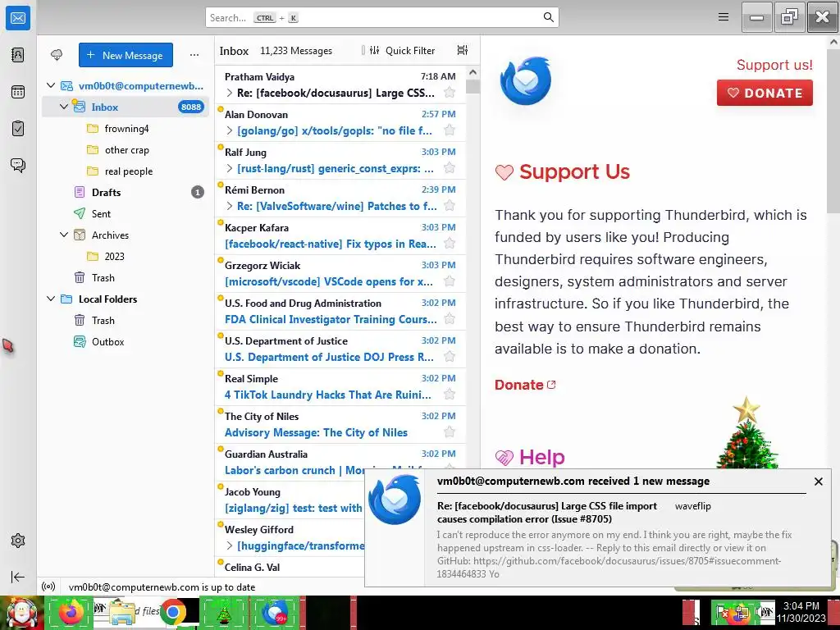Click the Christmas tree taskbar icon
The width and height of the screenshot is (840, 630).
pyautogui.click(x=224, y=612)
